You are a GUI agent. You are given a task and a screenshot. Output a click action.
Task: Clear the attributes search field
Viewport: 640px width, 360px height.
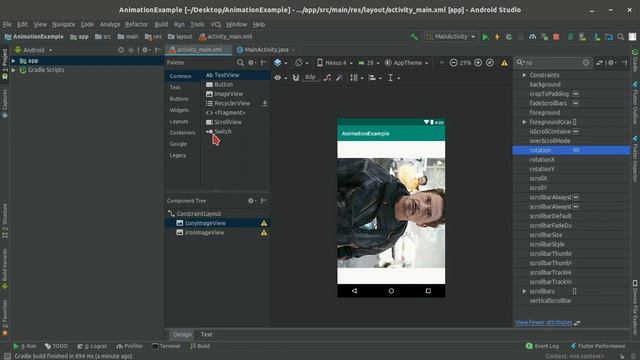pyautogui.click(x=586, y=62)
